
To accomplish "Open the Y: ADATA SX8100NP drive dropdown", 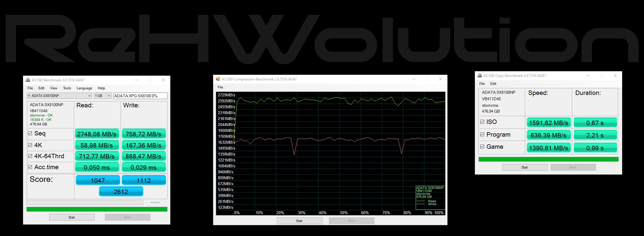I will point(59,96).
